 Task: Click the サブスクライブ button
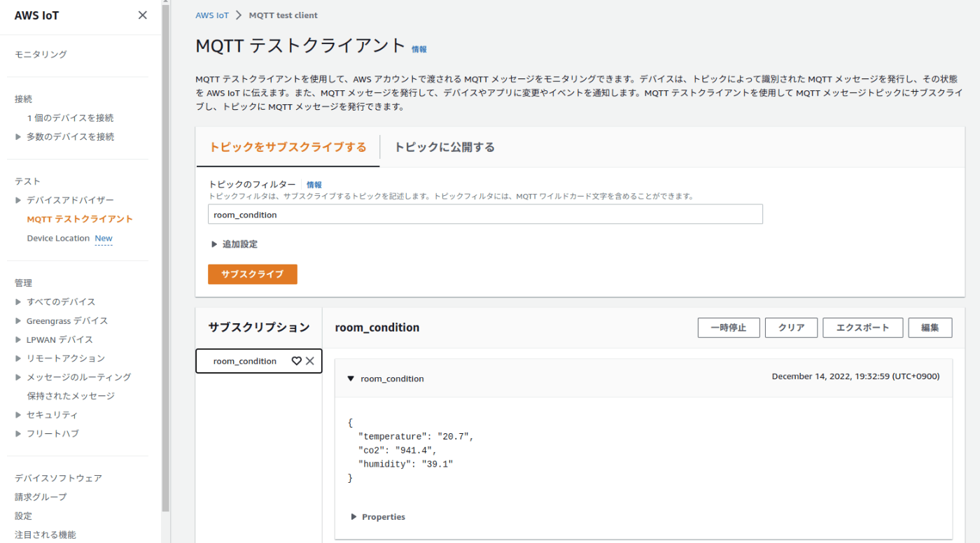tap(253, 274)
